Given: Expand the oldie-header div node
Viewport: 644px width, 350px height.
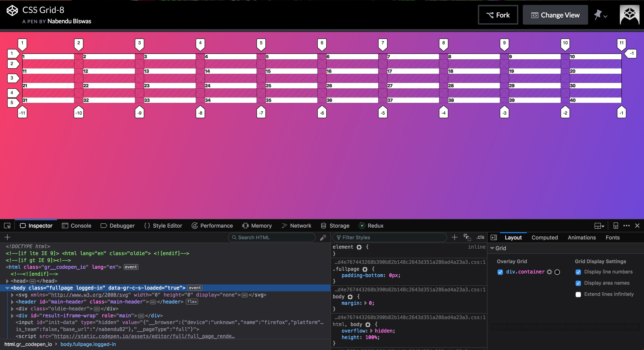Looking at the screenshot, I should (12, 309).
